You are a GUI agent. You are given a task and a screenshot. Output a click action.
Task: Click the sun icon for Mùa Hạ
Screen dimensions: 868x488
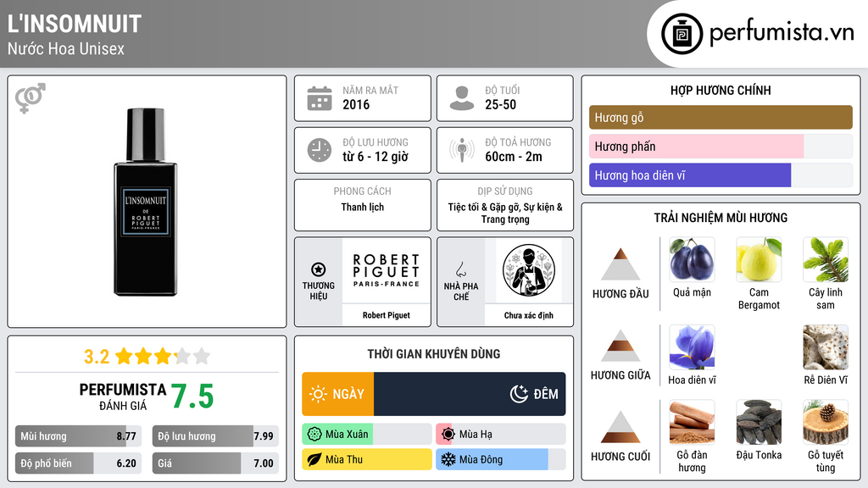tap(448, 435)
